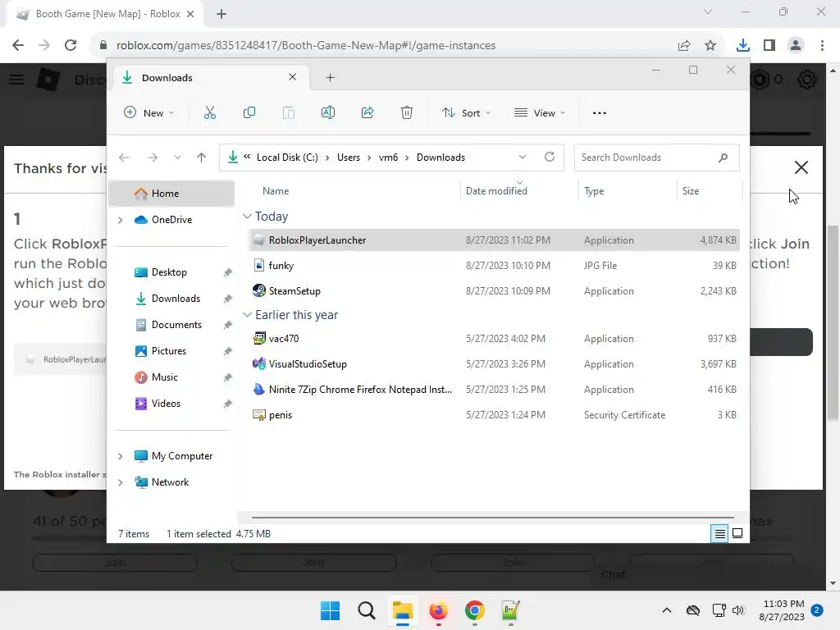The height and width of the screenshot is (630, 840).
Task: Select the SteamSetup application file
Action: coord(493,291)
